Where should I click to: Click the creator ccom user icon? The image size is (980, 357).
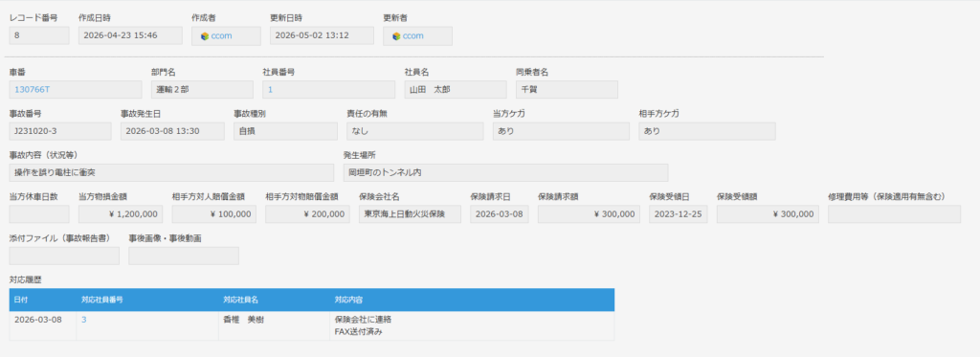tap(205, 36)
